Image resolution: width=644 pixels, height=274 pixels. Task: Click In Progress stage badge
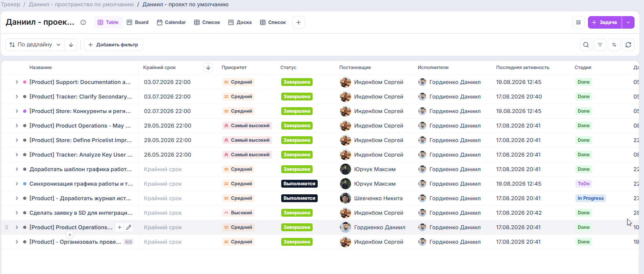tap(590, 198)
